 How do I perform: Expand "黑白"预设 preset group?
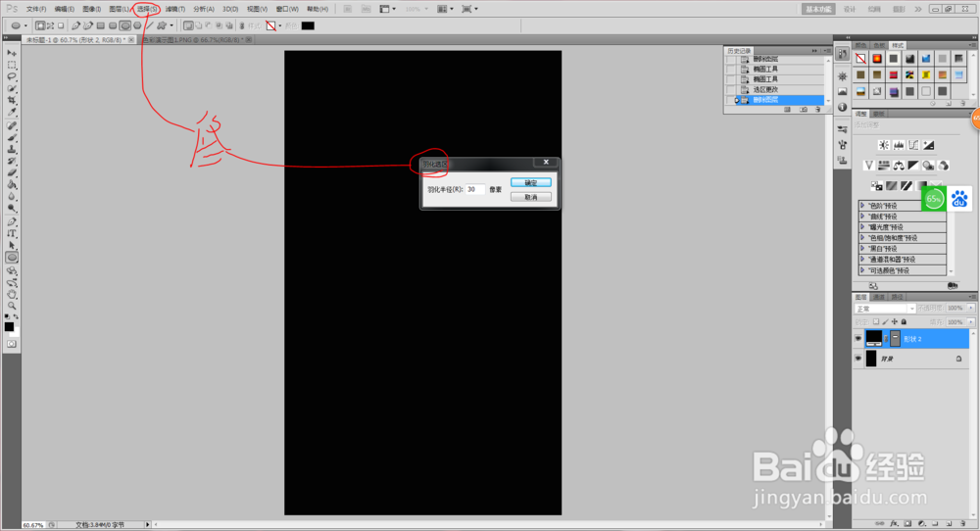point(862,248)
